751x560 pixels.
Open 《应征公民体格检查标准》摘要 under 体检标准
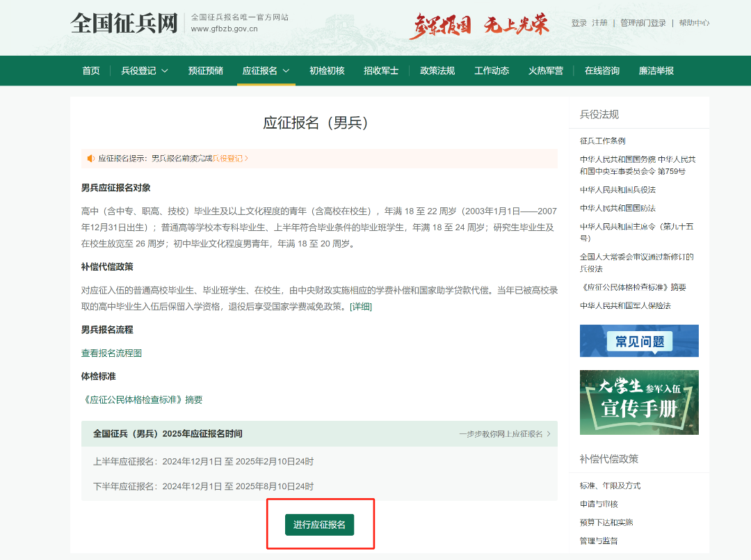click(142, 400)
